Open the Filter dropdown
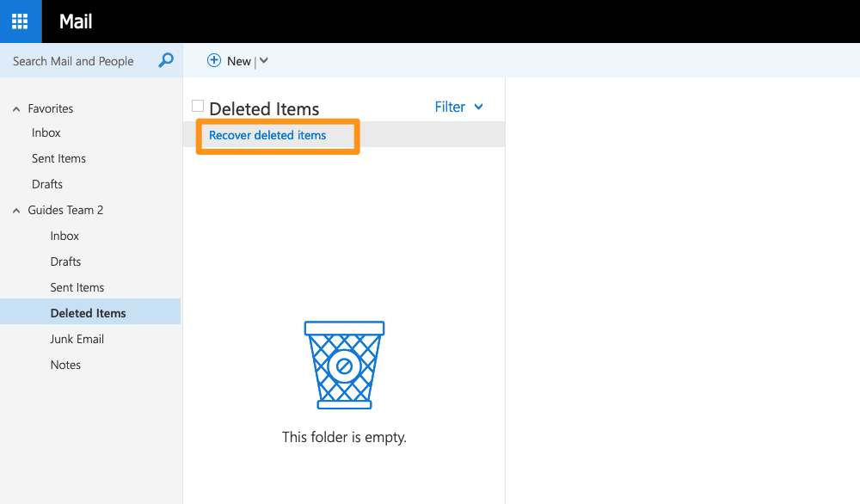 pos(458,108)
